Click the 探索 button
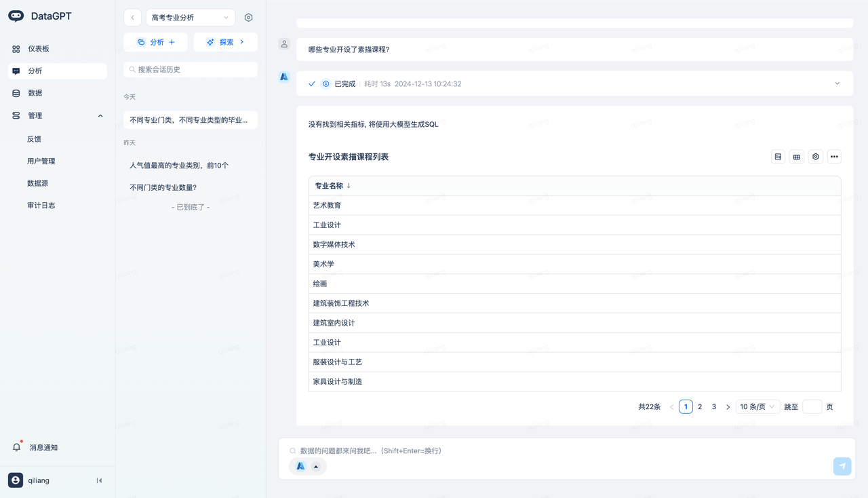868x498 pixels. tap(225, 42)
